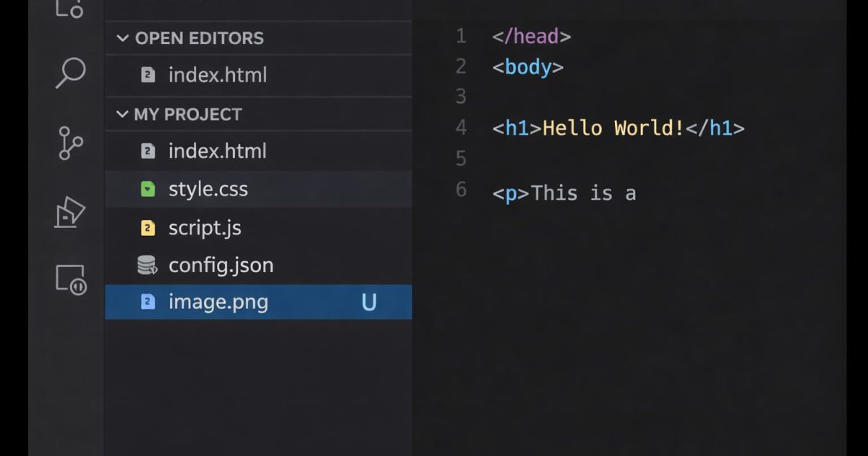
Task: Collapse the MY PROJECT folder tree
Action: coord(122,114)
